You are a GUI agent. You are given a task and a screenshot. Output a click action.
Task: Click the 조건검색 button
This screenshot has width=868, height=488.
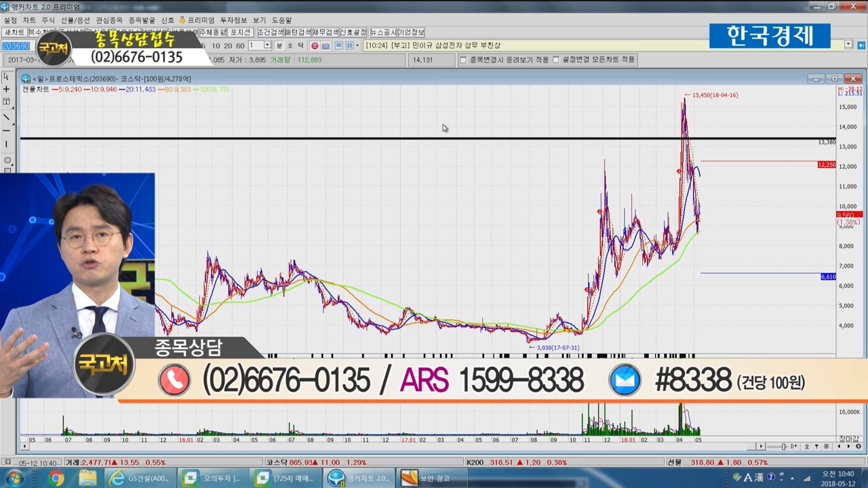[x=270, y=33]
